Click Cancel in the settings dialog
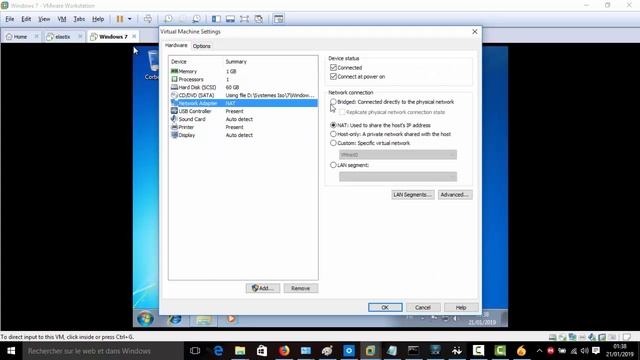 (x=423, y=307)
